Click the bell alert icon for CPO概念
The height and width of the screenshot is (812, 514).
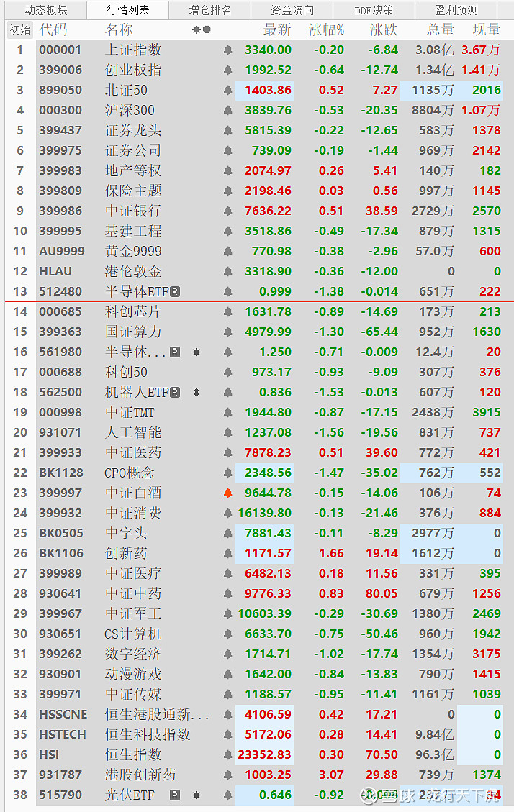pyautogui.click(x=227, y=473)
